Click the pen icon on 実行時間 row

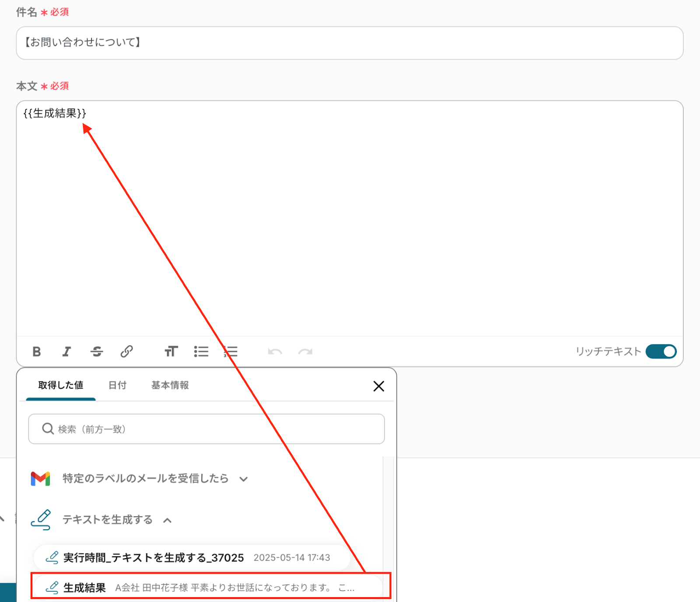52,558
